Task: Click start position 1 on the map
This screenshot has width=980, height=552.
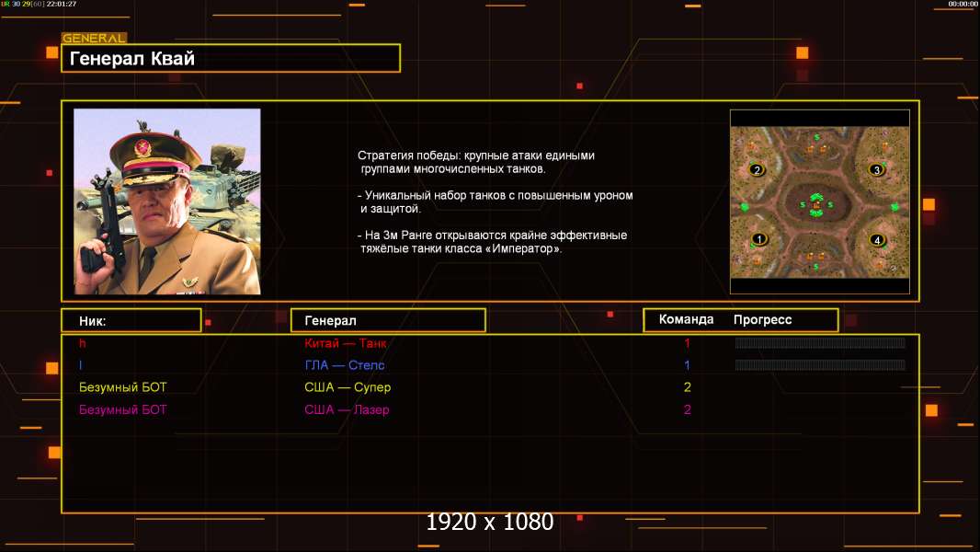Action: pyautogui.click(x=758, y=239)
